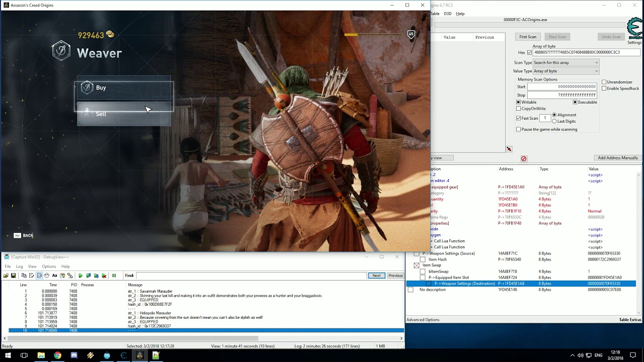Viewport: 644px width, 362px height.
Task: Copy icon in DebugView++ toolbar
Action: [24, 276]
